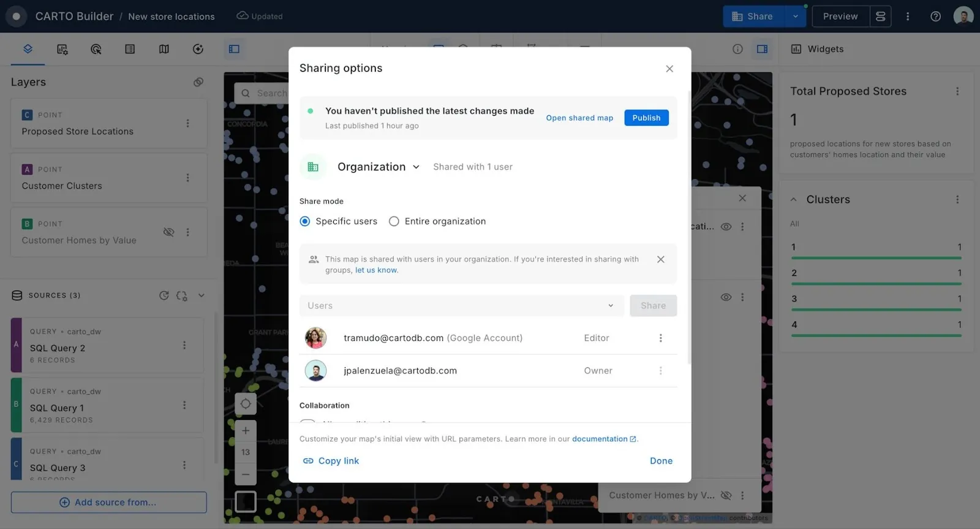Open options menu for Proposed Store Locations layer
This screenshot has width=980, height=529.
point(187,123)
